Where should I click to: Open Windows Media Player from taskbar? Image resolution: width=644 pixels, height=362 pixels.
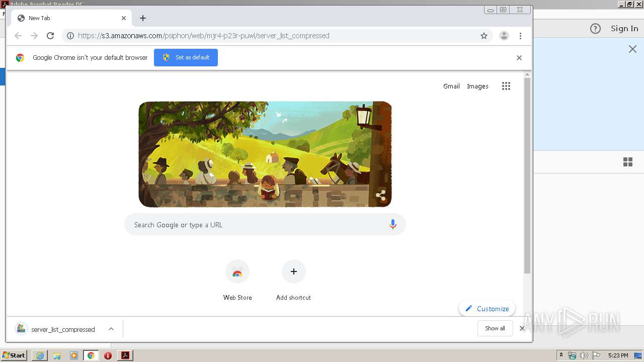[74, 355]
